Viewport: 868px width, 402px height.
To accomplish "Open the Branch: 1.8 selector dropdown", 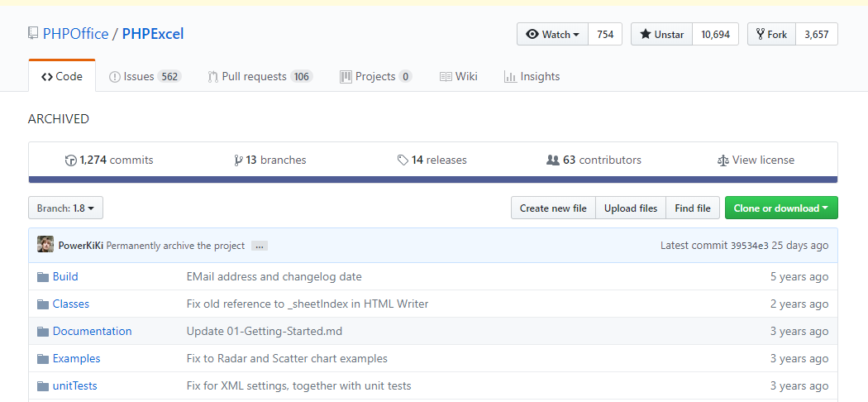I will tap(65, 208).
